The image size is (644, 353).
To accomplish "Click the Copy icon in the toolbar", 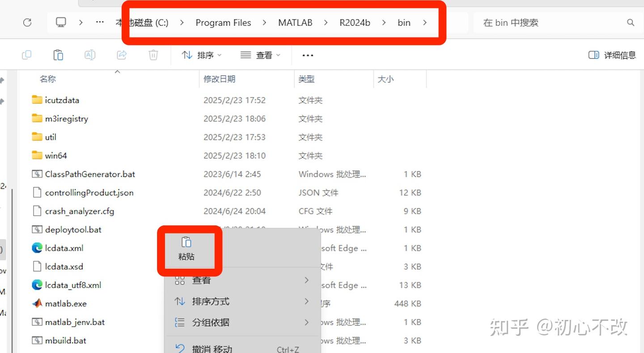I will (26, 55).
